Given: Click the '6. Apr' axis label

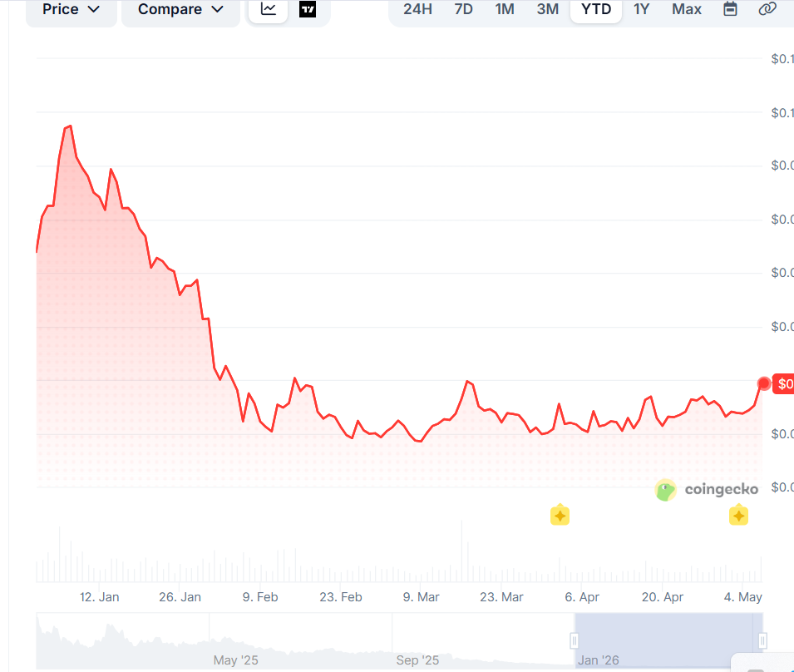Looking at the screenshot, I should (582, 597).
